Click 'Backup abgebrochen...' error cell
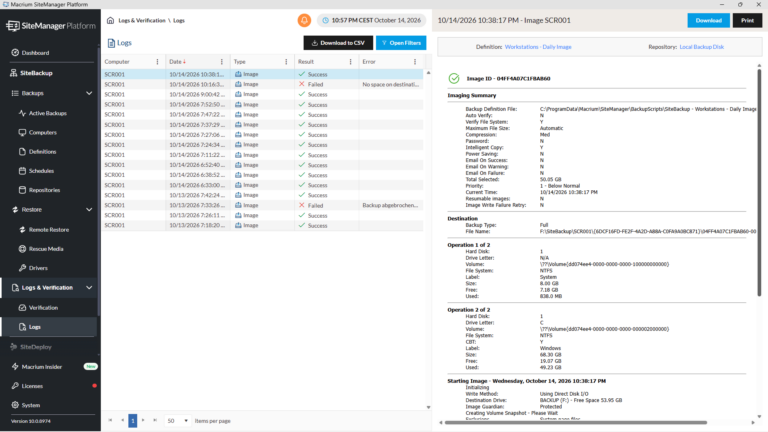The width and height of the screenshot is (768, 432). [x=390, y=205]
